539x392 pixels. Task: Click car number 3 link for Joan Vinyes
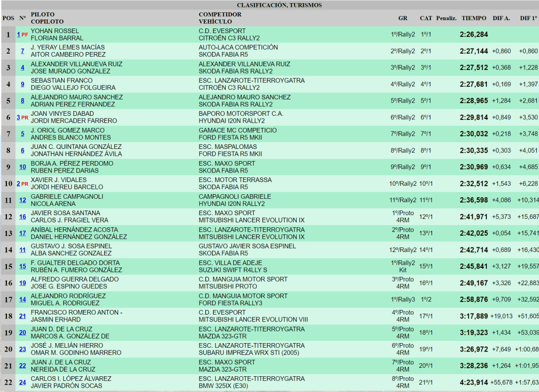pyautogui.click(x=18, y=117)
